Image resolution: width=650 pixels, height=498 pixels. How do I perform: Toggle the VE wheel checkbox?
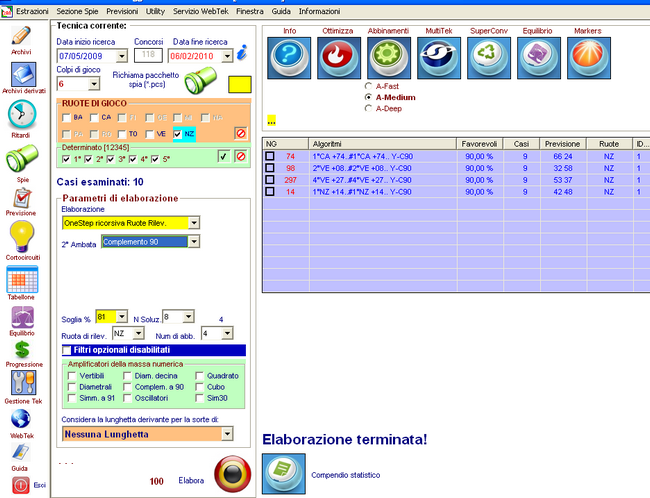pyautogui.click(x=150, y=134)
